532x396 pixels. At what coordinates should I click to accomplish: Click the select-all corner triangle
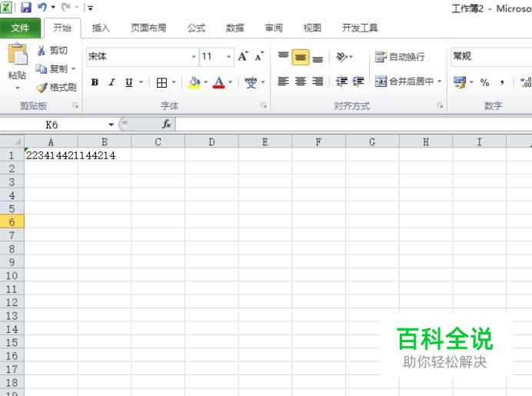click(x=12, y=141)
